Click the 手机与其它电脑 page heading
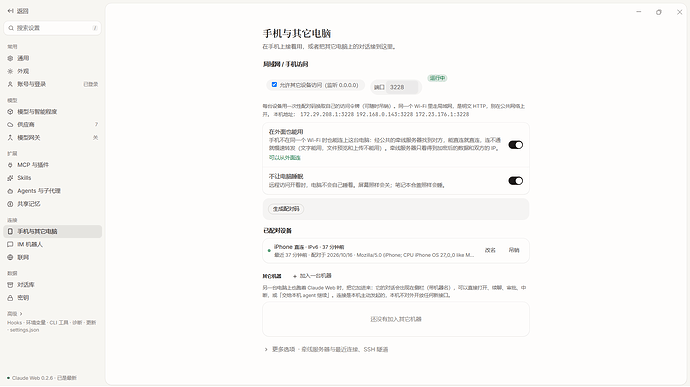The width and height of the screenshot is (690, 387). (x=297, y=33)
